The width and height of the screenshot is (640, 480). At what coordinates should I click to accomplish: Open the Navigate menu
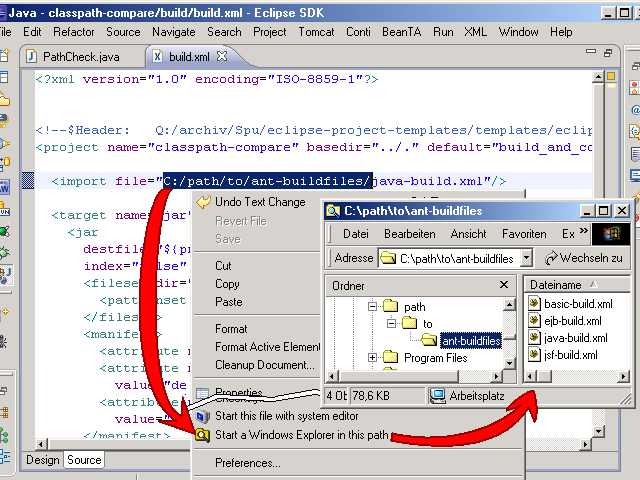pos(173,32)
